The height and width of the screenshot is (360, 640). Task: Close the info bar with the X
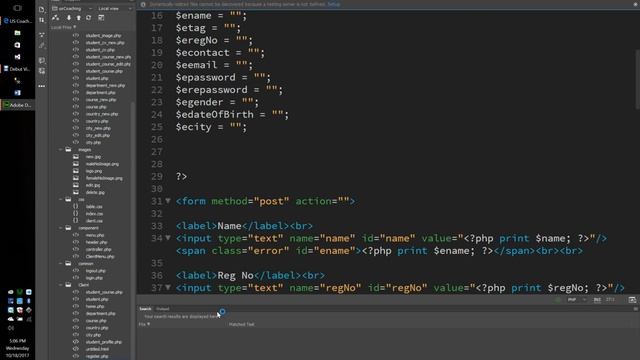636,4
